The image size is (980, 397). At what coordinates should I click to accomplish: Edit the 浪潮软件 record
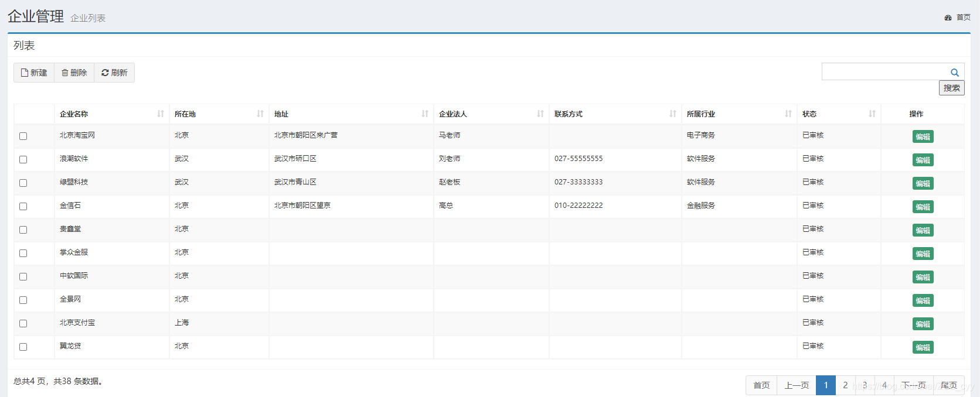923,160
